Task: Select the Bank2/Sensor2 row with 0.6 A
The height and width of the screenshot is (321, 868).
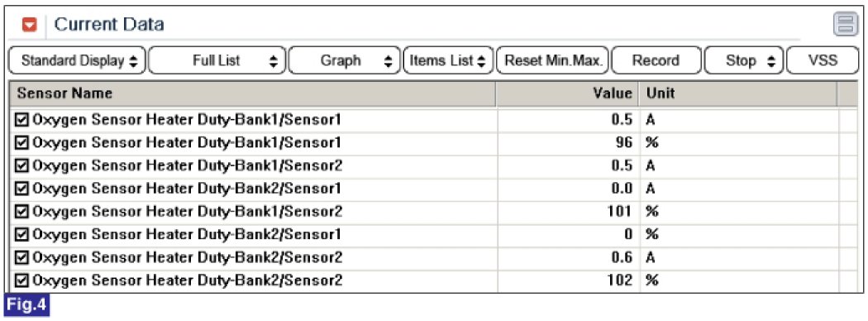Action: [425, 258]
